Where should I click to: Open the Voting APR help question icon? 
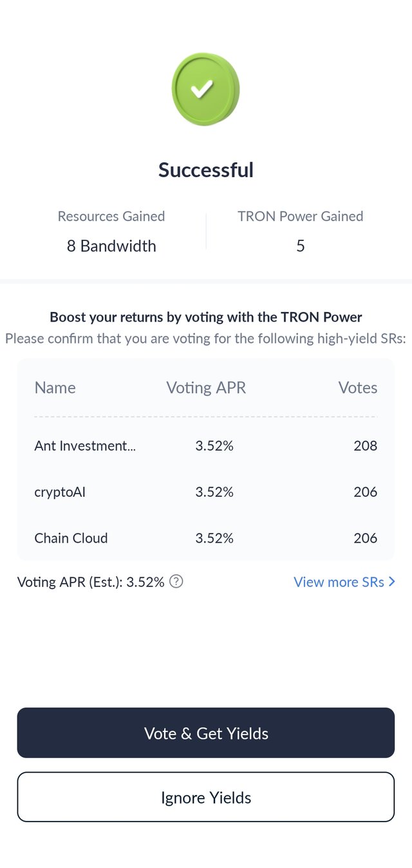[176, 581]
